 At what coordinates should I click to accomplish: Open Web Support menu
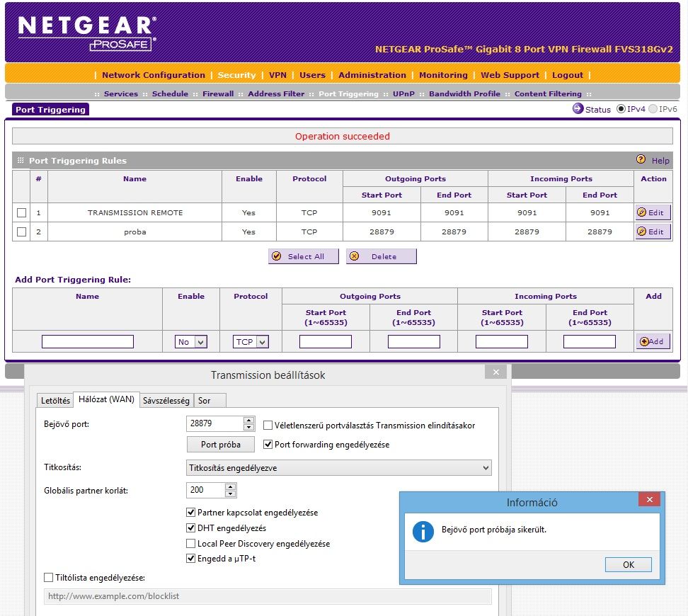[x=510, y=74]
